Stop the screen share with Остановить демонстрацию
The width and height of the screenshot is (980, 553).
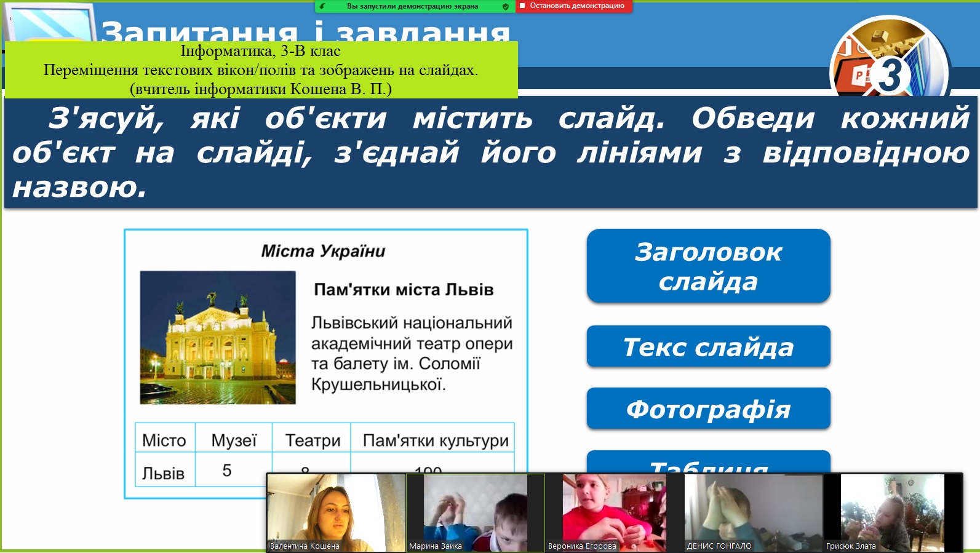[576, 6]
